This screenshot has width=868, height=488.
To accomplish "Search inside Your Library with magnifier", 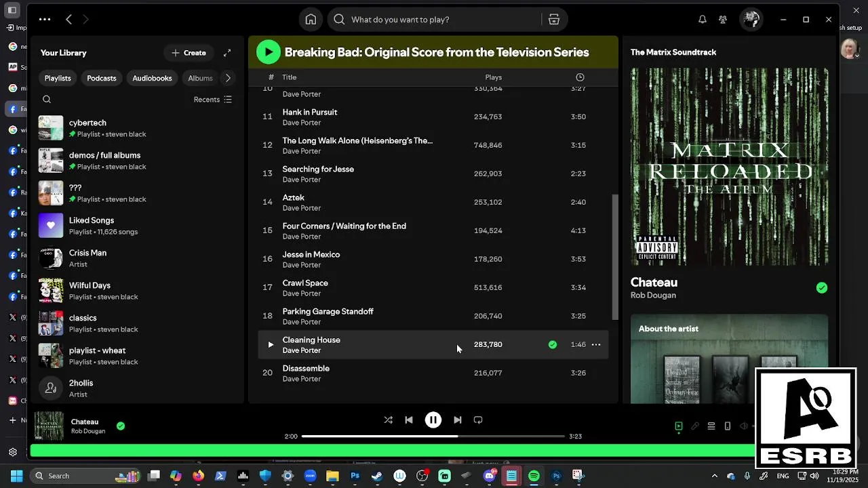I will coord(47,100).
